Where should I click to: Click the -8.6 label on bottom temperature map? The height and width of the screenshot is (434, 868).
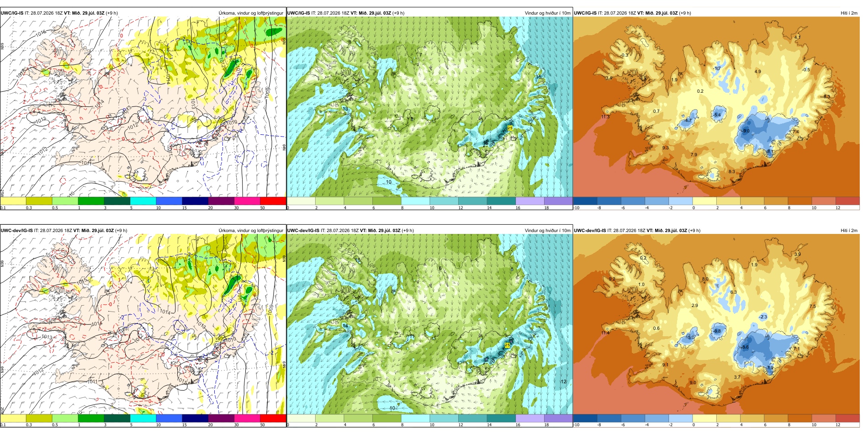(745, 347)
